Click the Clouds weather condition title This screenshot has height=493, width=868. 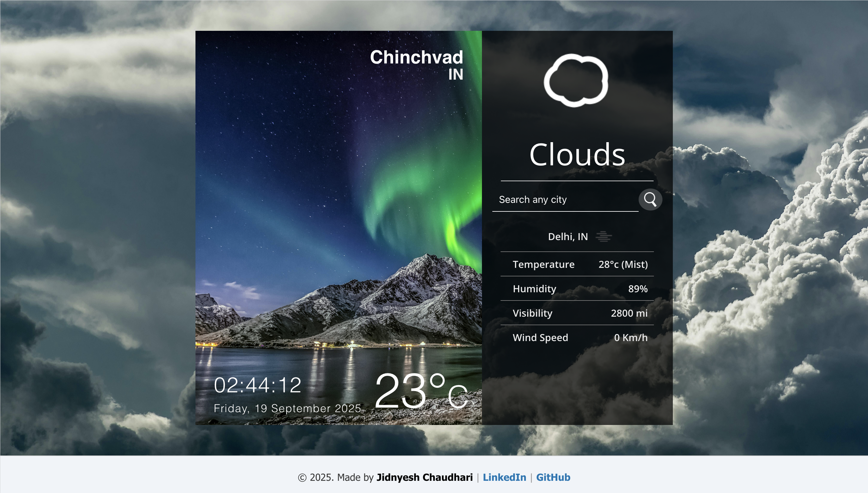(x=577, y=154)
